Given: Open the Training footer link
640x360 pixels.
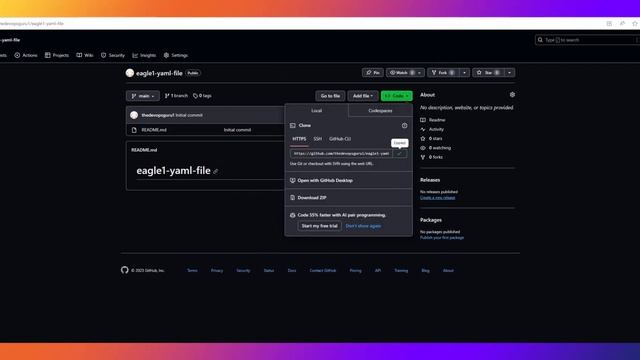Looking at the screenshot, I should [401, 271].
